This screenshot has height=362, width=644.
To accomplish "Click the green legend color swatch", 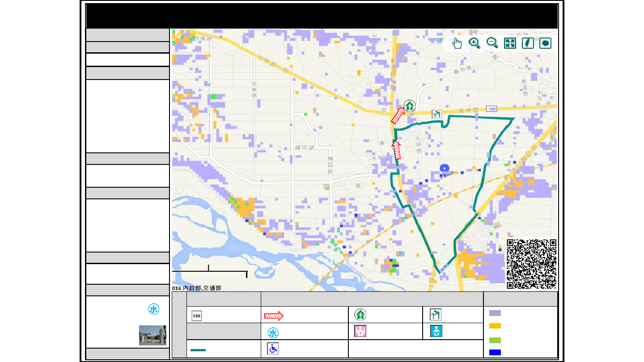I will (x=495, y=340).
